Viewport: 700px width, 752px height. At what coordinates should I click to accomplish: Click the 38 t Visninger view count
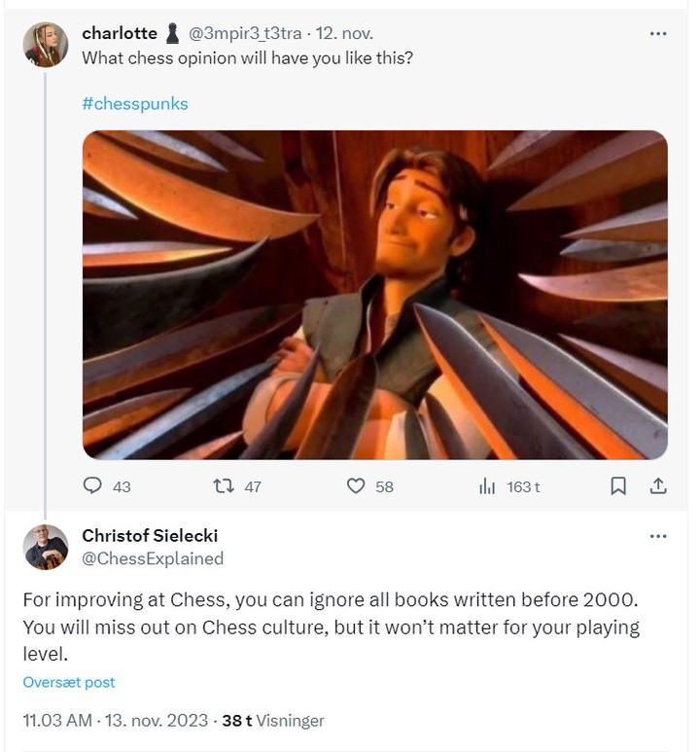point(273,721)
